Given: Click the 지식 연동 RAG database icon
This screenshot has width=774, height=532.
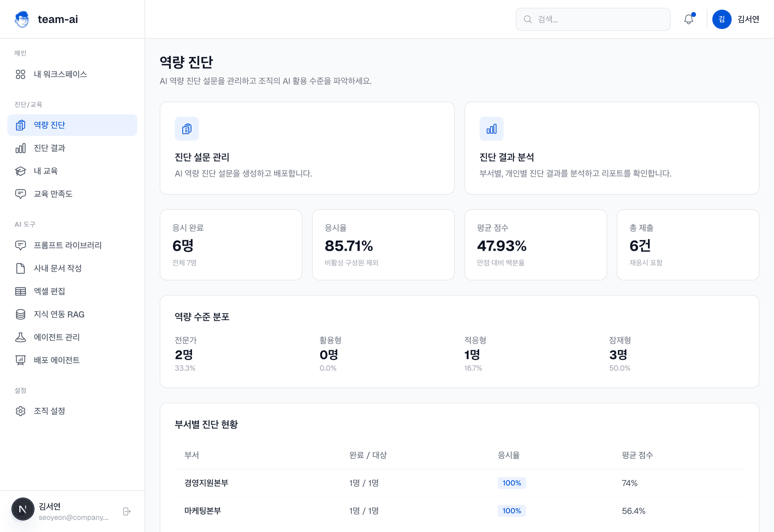Looking at the screenshot, I should (x=21, y=314).
